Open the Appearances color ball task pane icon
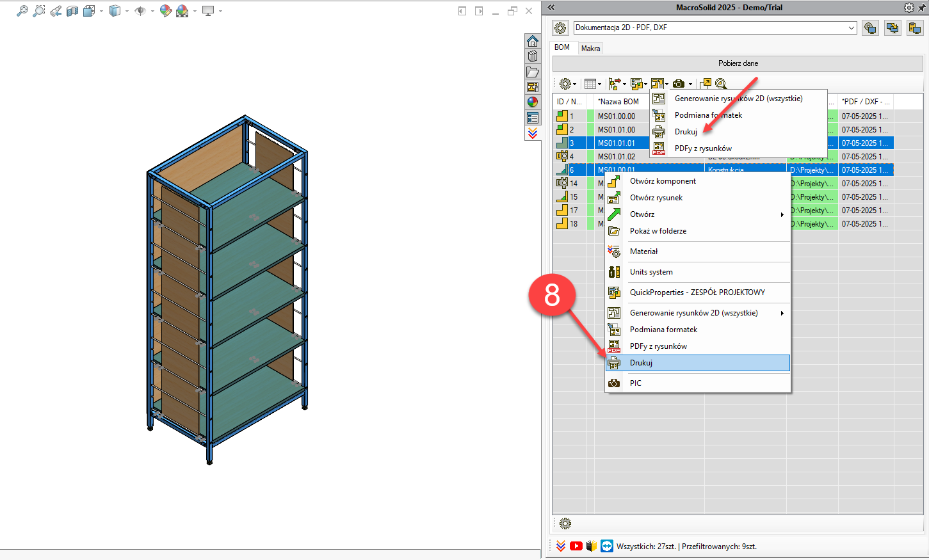 (533, 102)
